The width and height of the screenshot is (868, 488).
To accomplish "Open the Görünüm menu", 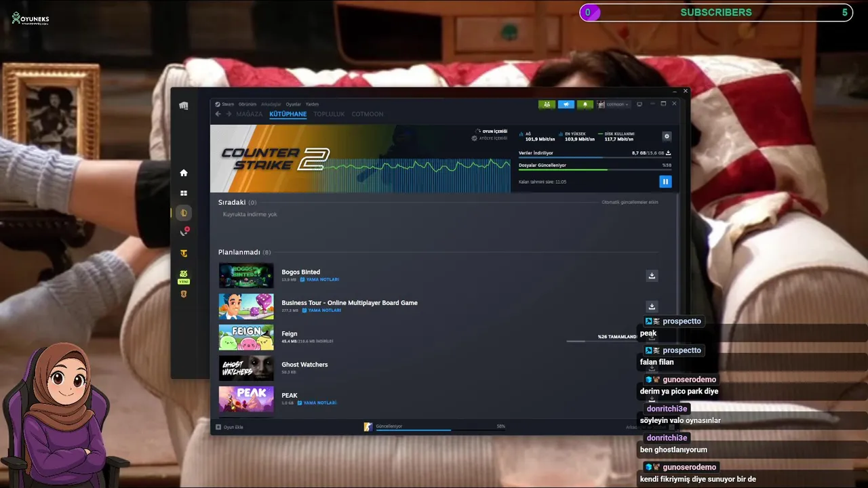I will pos(248,104).
